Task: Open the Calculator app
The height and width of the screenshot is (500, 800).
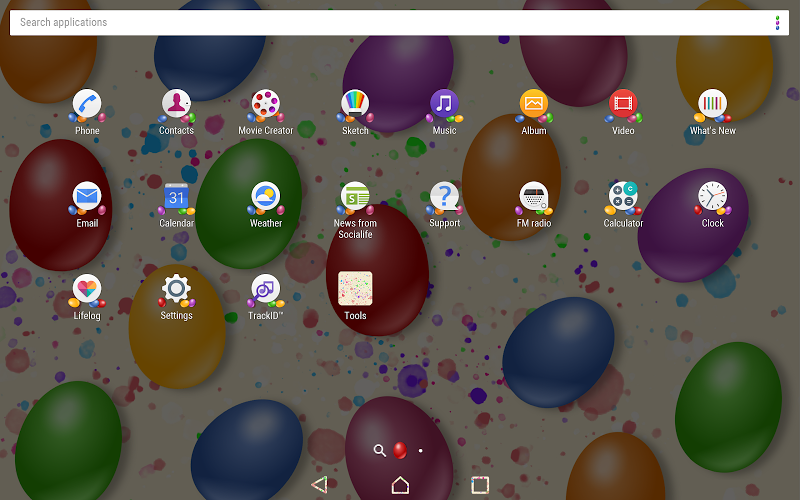Action: tap(623, 197)
